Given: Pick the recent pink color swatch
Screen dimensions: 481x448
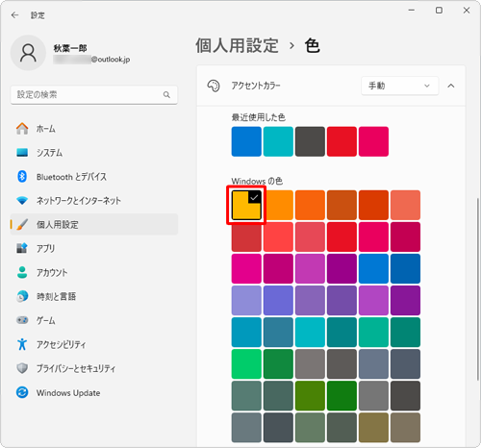Looking at the screenshot, I should [x=373, y=141].
